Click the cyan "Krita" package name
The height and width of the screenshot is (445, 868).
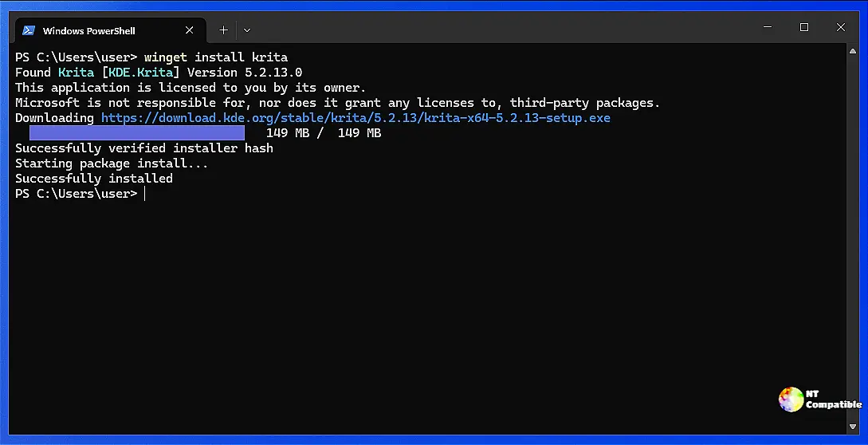point(77,73)
